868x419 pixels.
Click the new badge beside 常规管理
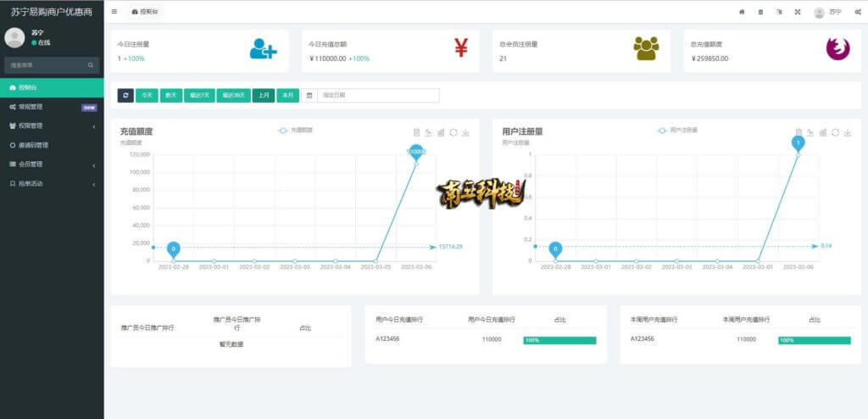(x=89, y=108)
